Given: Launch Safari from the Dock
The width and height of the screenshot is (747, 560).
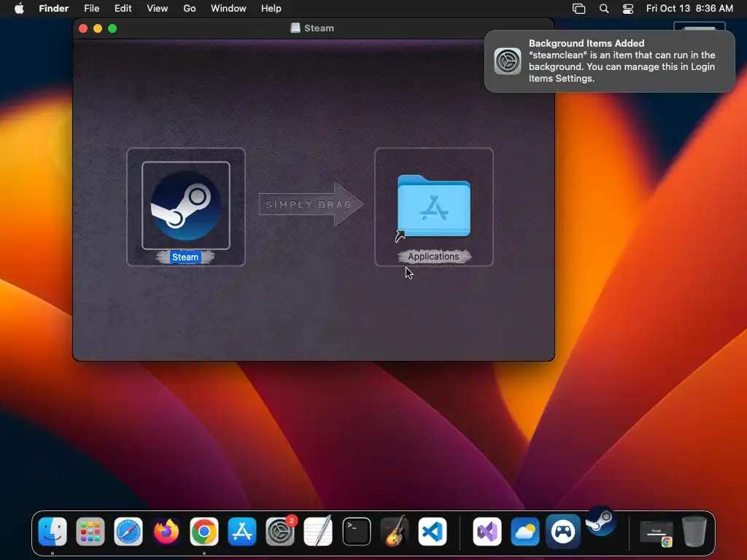Looking at the screenshot, I should (x=128, y=532).
